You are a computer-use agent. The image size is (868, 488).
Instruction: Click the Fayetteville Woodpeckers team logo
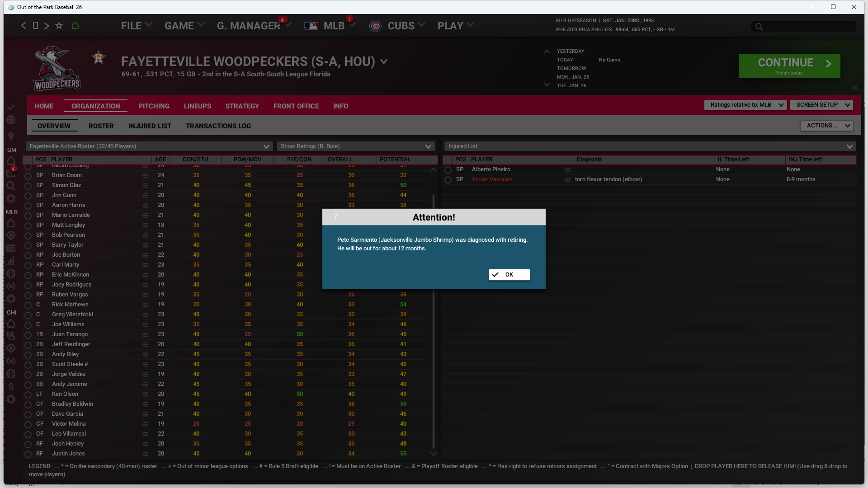(57, 69)
